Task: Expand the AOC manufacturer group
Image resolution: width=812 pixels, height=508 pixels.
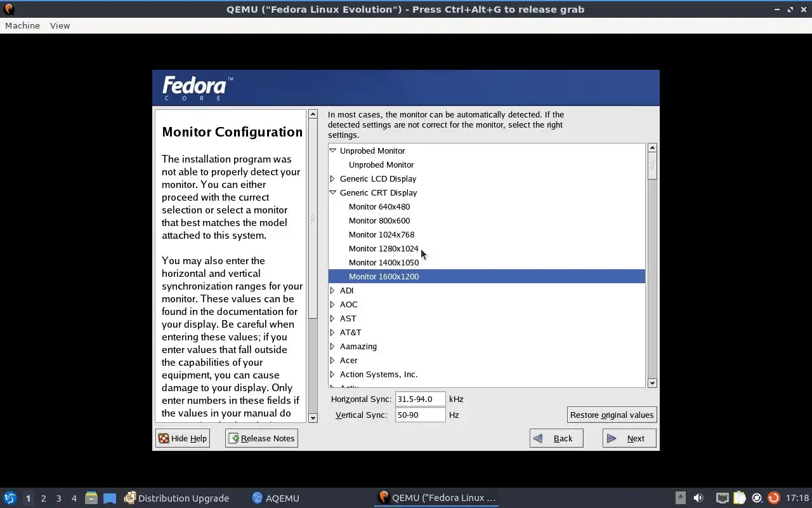Action: tap(332, 304)
